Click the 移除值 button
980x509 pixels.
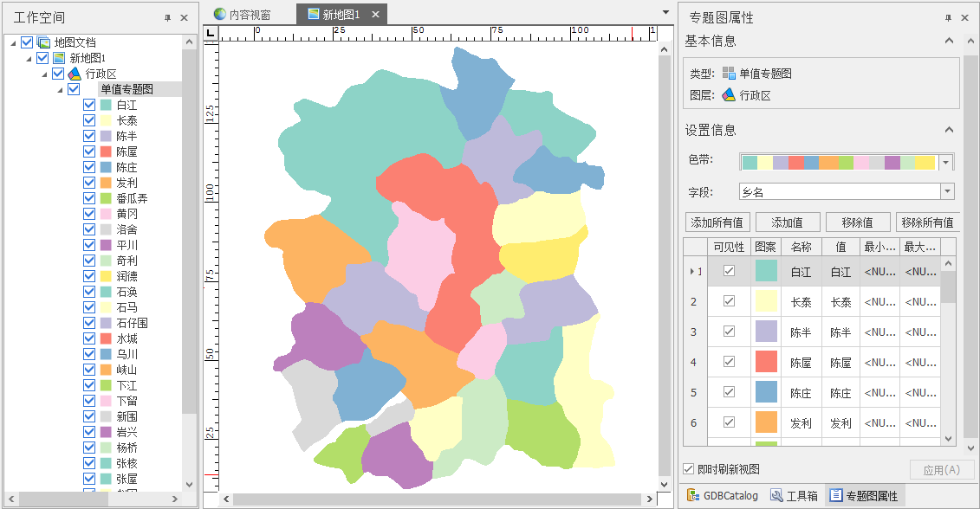pos(857,222)
